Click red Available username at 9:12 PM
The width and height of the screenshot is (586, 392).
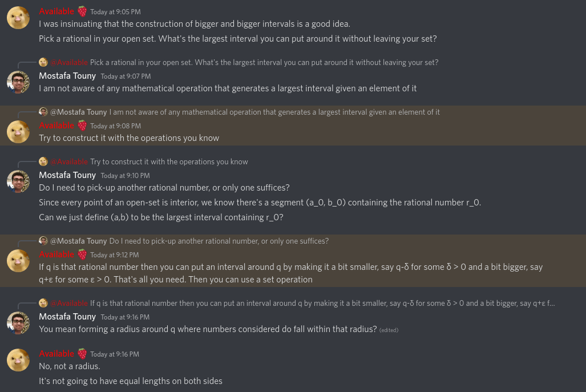pos(56,254)
